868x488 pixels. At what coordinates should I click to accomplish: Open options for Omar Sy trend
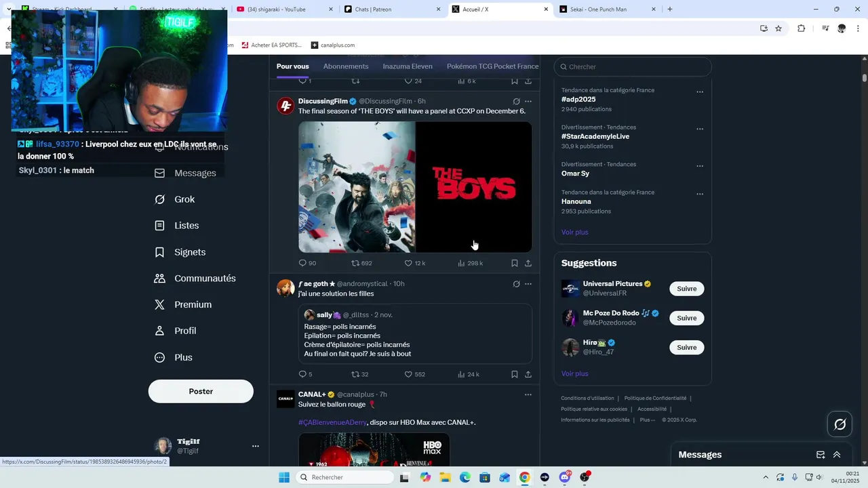700,166
